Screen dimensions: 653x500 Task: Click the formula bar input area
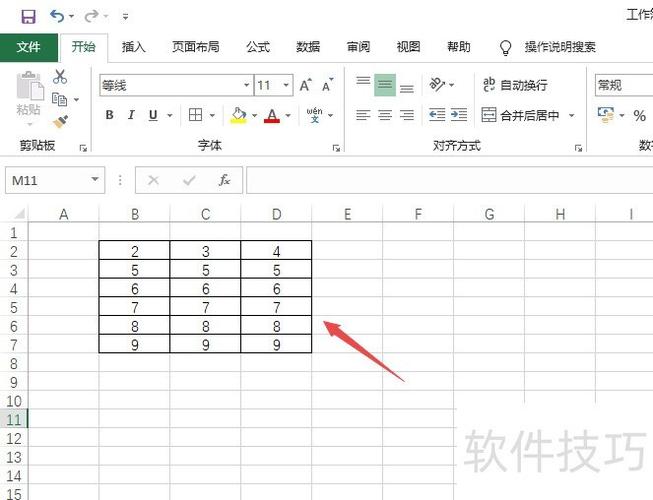(449, 180)
